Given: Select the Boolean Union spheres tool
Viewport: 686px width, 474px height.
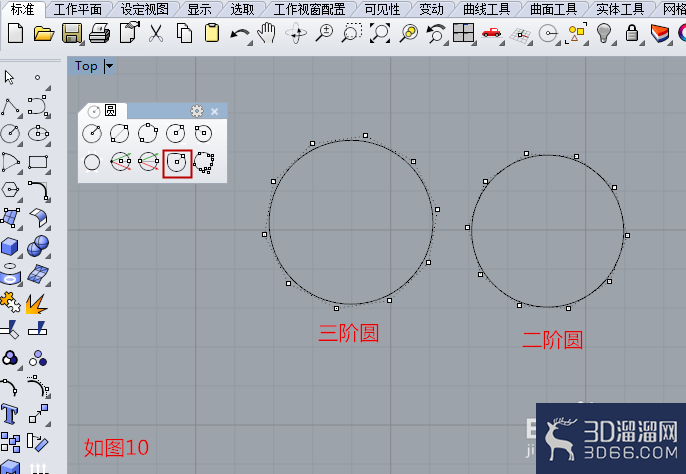Looking at the screenshot, I should [38, 246].
